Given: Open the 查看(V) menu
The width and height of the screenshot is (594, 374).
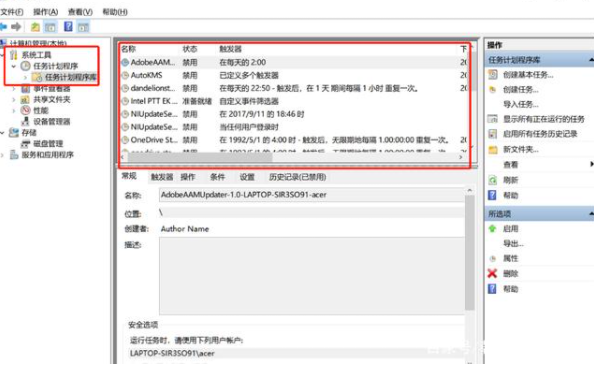Looking at the screenshot, I should pyautogui.click(x=80, y=12).
